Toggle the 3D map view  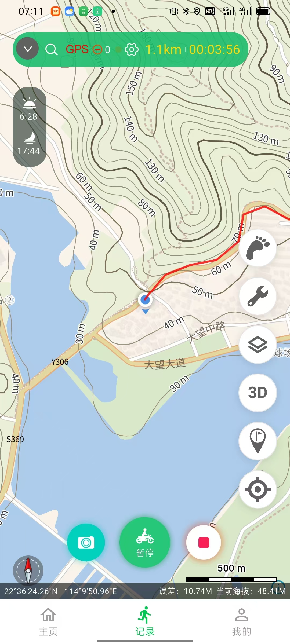tap(258, 393)
